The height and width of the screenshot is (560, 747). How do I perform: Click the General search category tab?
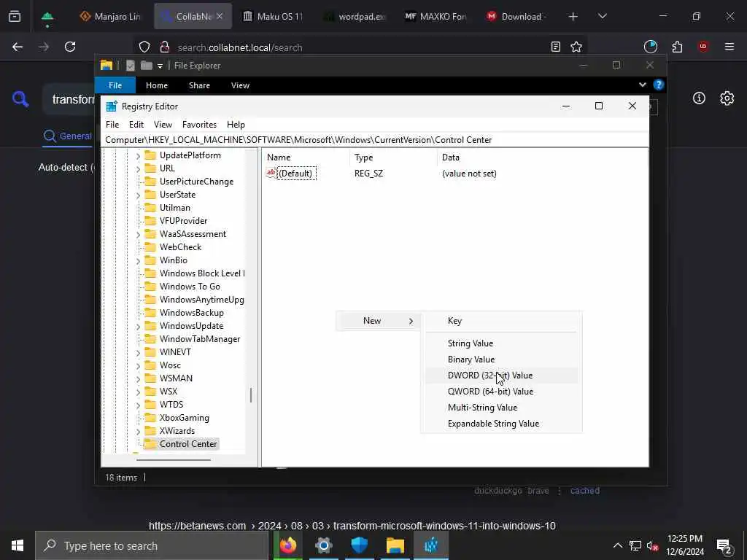(x=67, y=136)
